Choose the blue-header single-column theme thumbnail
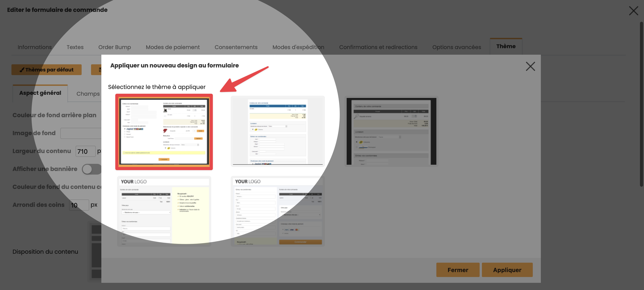The width and height of the screenshot is (644, 290). [x=278, y=131]
